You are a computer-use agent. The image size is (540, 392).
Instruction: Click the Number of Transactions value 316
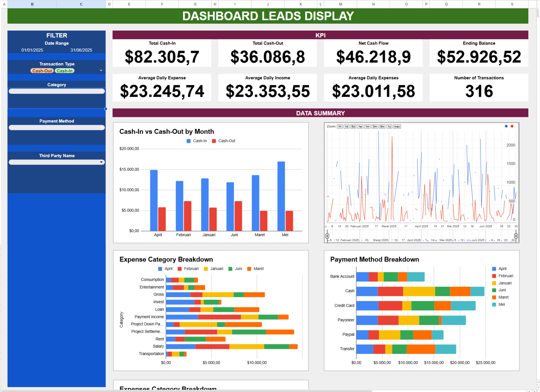(479, 91)
